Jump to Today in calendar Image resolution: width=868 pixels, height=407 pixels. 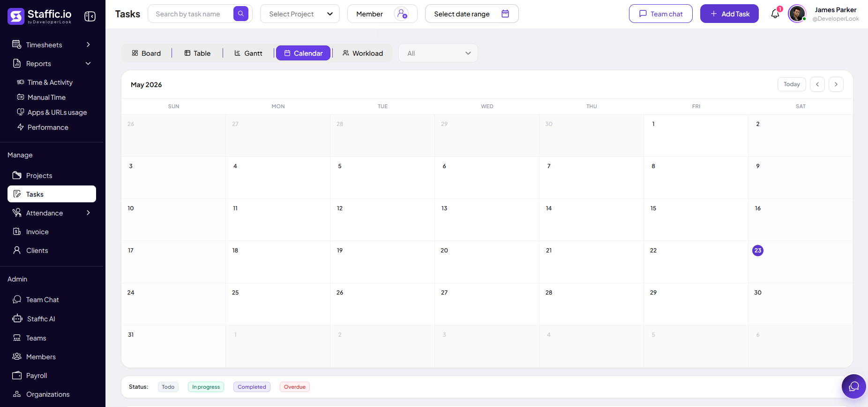click(792, 84)
